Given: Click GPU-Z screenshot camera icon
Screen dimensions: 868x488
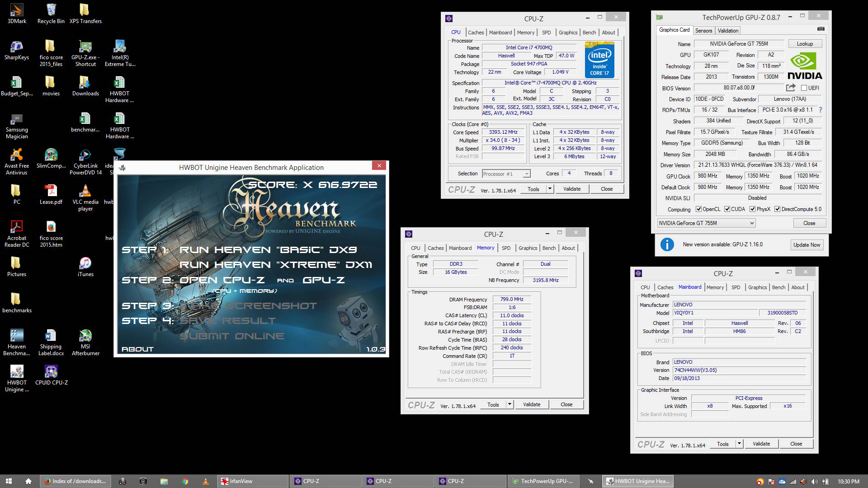Looking at the screenshot, I should click(x=821, y=29).
